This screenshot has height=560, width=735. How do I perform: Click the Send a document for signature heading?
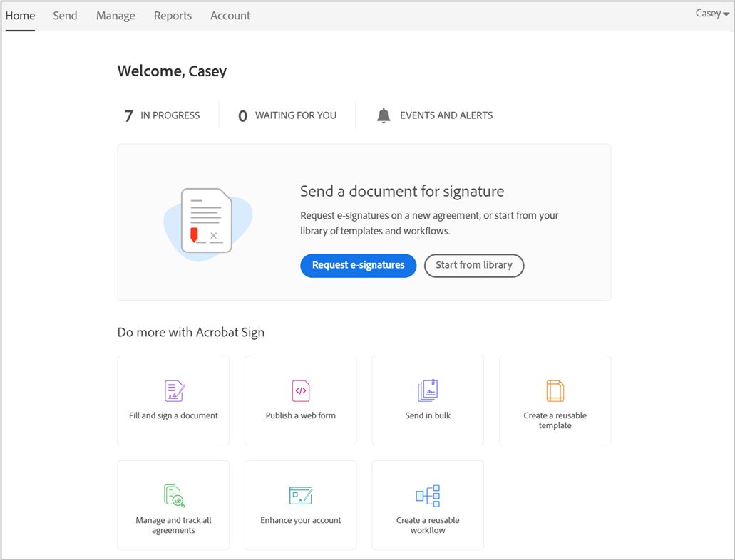click(402, 191)
